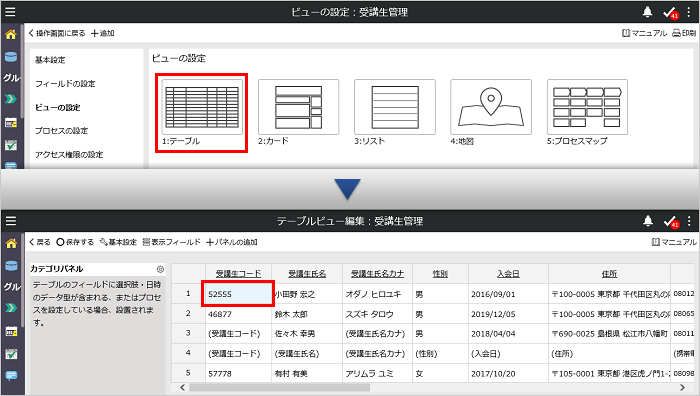Click 入会日 column header

click(508, 274)
